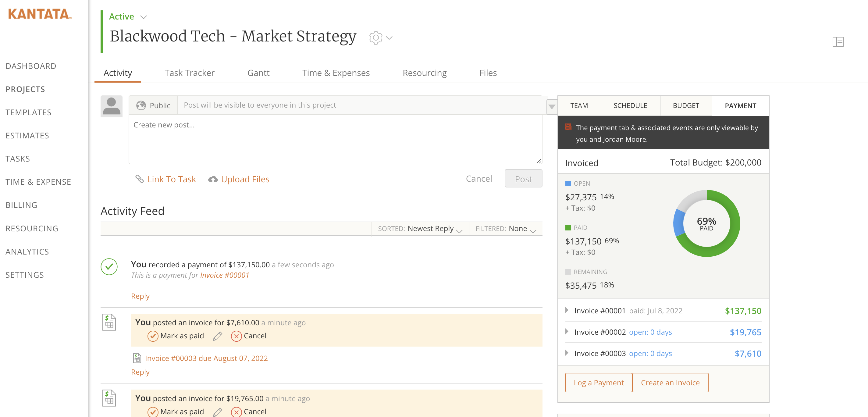
Task: Click the Link To Task paperclip icon
Action: pos(140,179)
